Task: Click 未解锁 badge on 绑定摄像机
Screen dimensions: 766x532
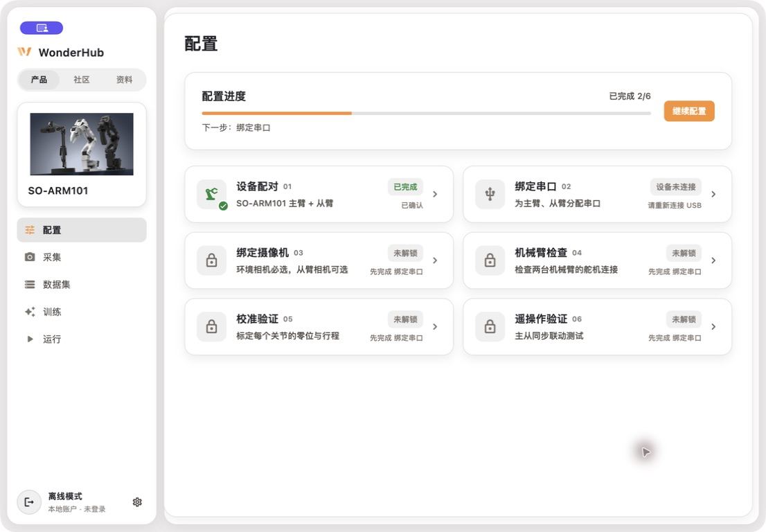Action: tap(405, 253)
